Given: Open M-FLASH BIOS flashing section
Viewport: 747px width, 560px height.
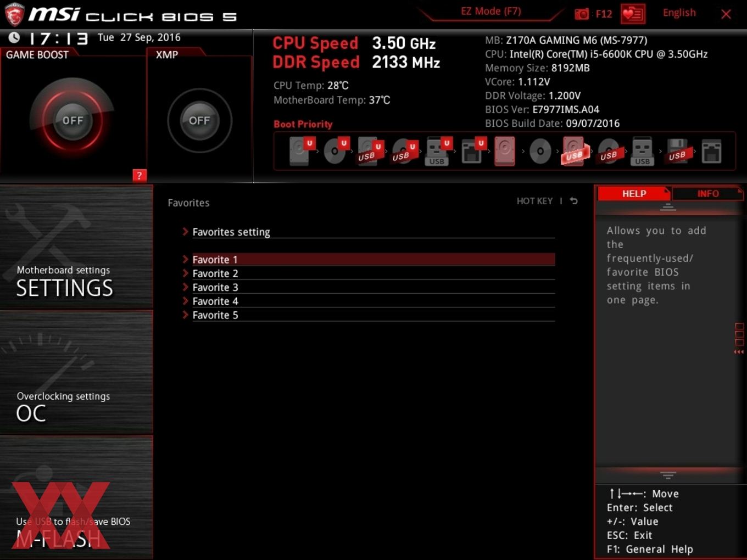Looking at the screenshot, I should (76, 498).
